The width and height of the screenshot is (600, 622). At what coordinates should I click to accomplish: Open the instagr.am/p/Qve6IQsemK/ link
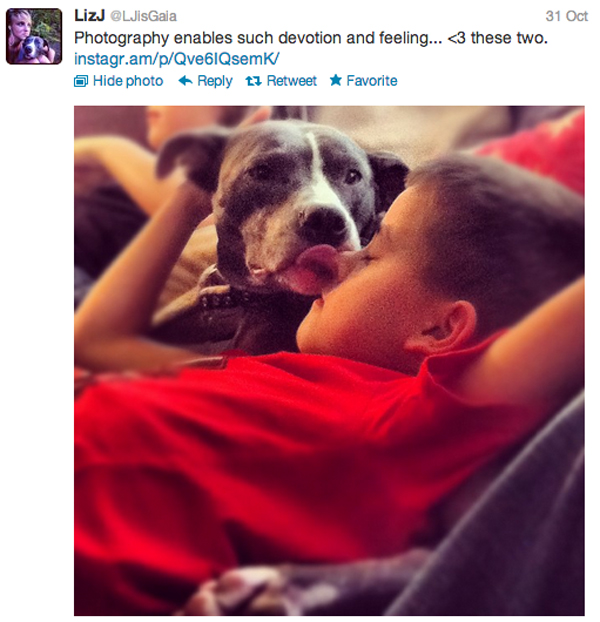pyautogui.click(x=176, y=59)
